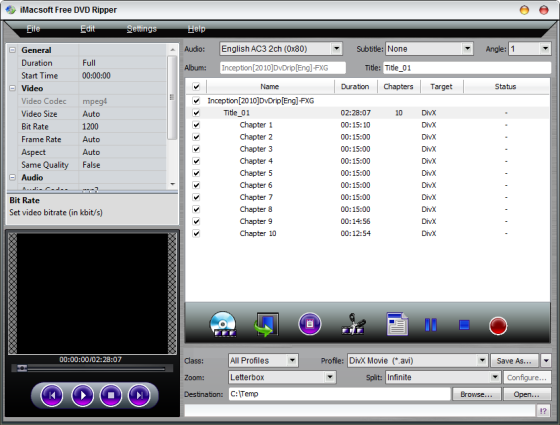
Task: Click the Browse... button
Action: tap(476, 394)
